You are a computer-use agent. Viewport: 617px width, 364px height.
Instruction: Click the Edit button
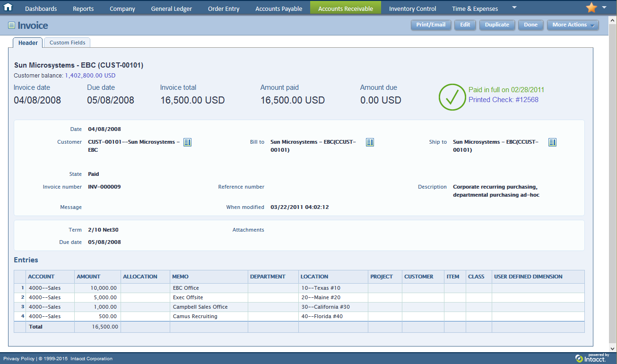point(465,25)
